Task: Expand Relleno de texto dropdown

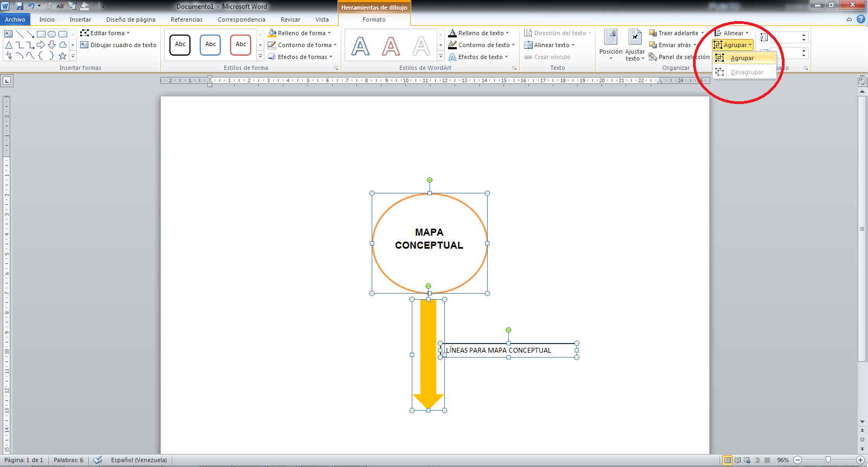Action: [x=479, y=33]
